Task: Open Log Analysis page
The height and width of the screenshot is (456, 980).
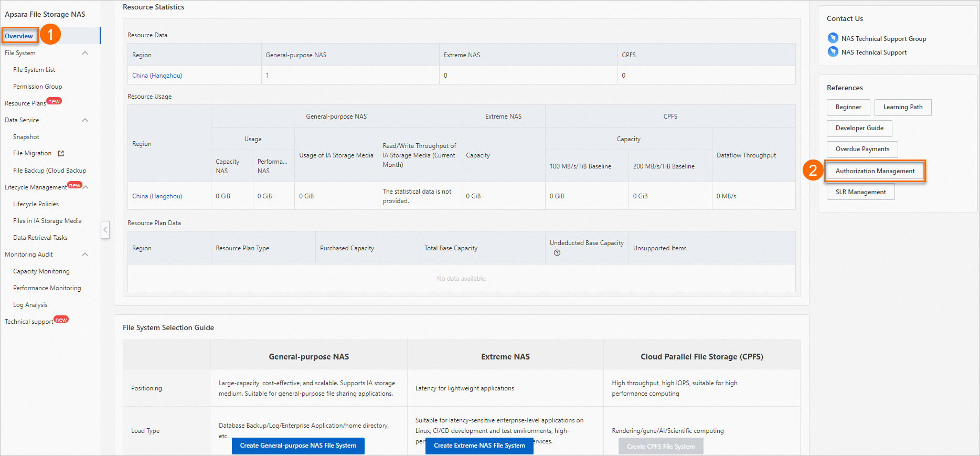Action: [x=30, y=305]
